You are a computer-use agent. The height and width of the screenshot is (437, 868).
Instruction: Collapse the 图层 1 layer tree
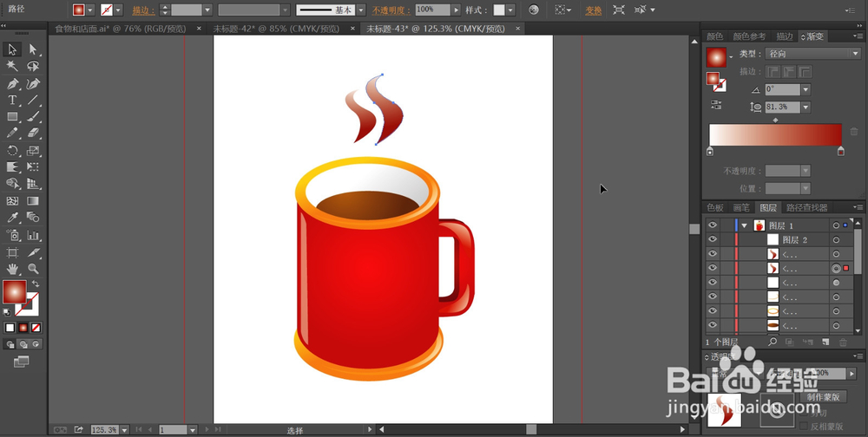[x=745, y=225]
